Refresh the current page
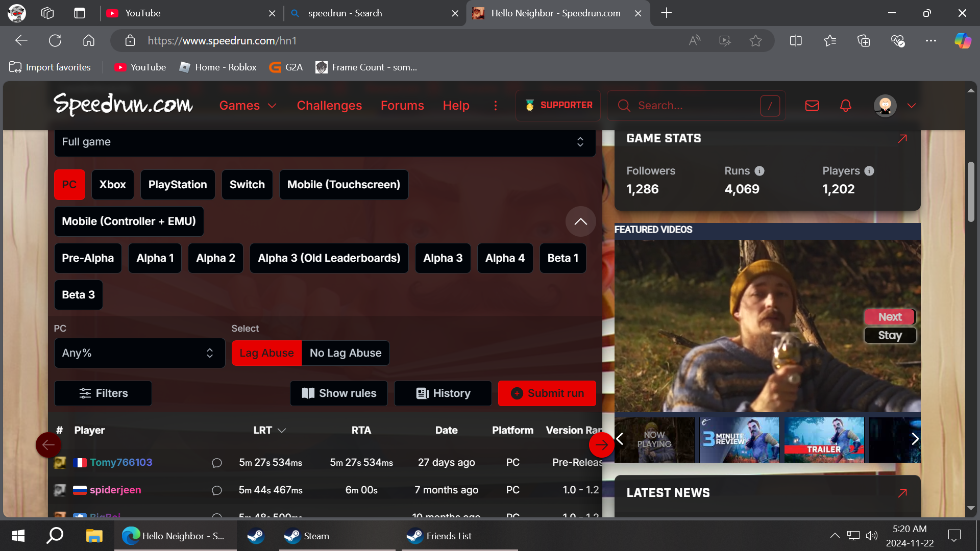The height and width of the screenshot is (551, 980). [55, 41]
